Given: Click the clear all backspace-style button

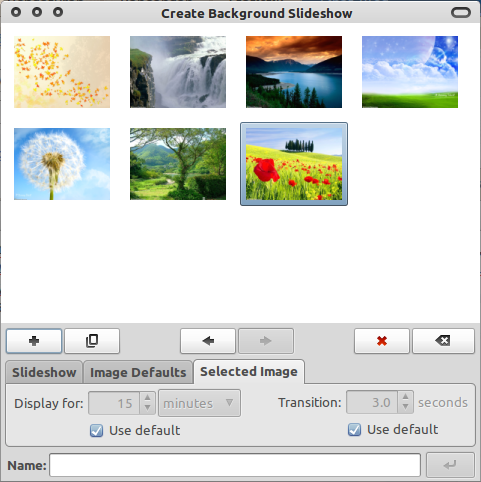Looking at the screenshot, I should (443, 341).
